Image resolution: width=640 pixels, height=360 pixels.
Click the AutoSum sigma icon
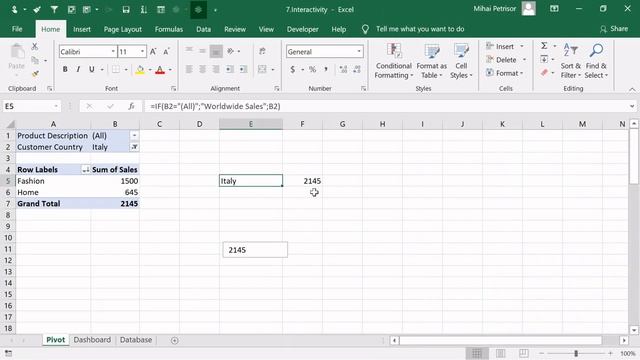544,46
